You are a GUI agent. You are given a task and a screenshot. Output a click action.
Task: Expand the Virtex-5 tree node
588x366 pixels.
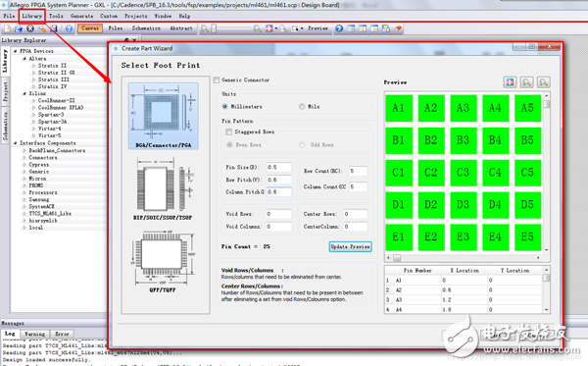coord(33,135)
